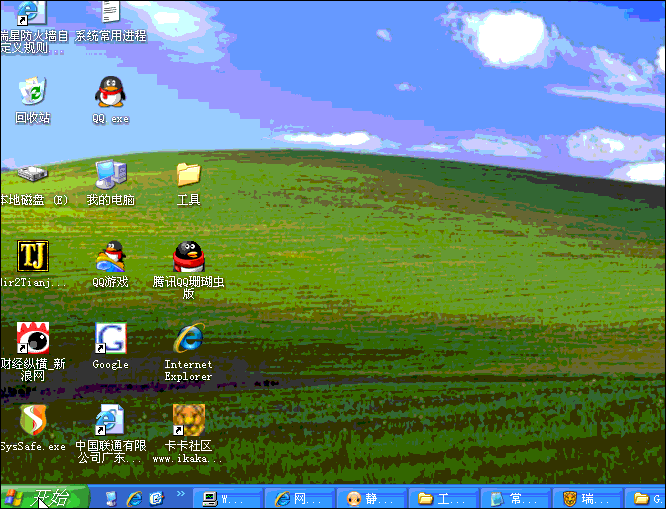Click the 回收站 label text
Screen dimensions: 666x509
coord(33,118)
